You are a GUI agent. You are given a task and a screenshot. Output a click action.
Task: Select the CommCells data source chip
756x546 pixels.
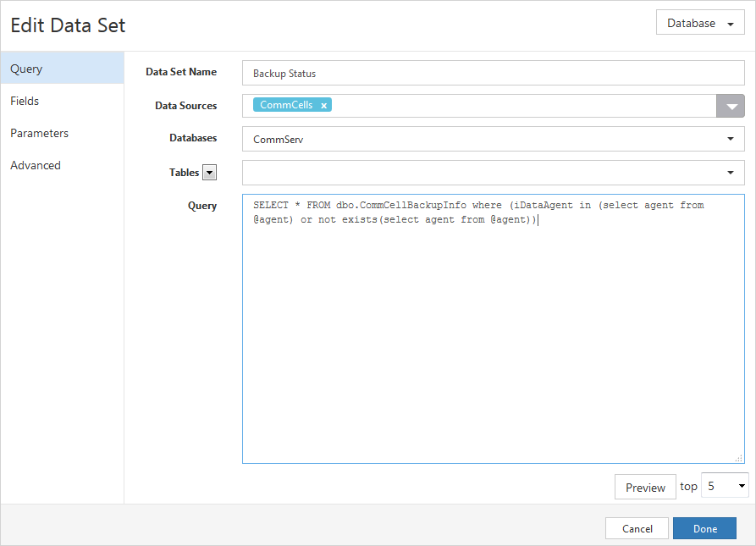point(288,105)
